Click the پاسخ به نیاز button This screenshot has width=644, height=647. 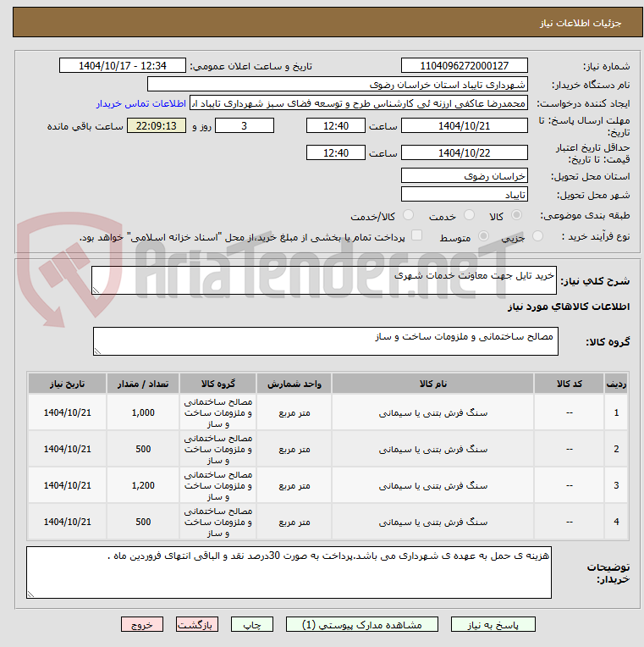click(493, 624)
